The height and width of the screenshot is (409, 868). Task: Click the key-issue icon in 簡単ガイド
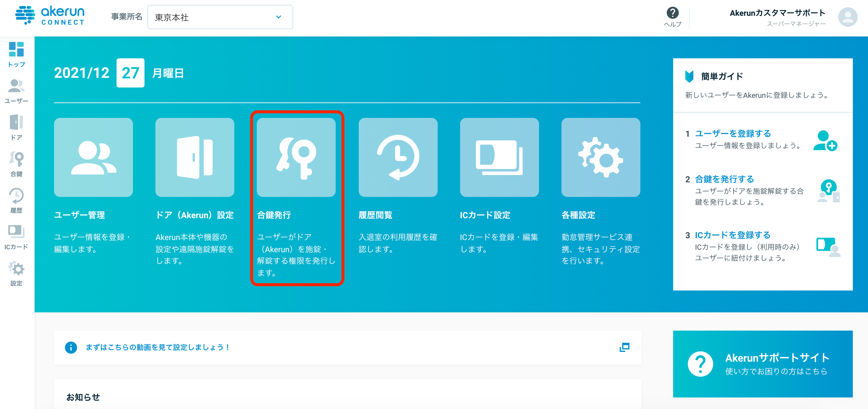pos(829,191)
